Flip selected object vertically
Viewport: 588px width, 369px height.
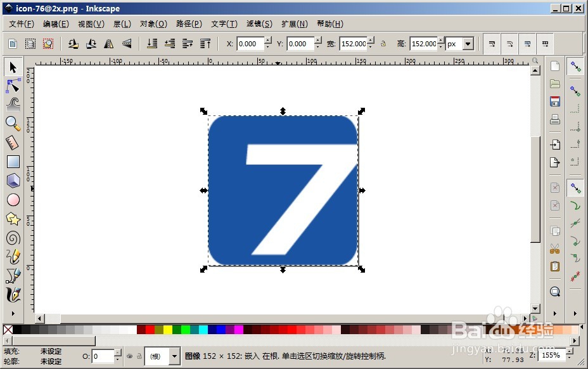127,44
